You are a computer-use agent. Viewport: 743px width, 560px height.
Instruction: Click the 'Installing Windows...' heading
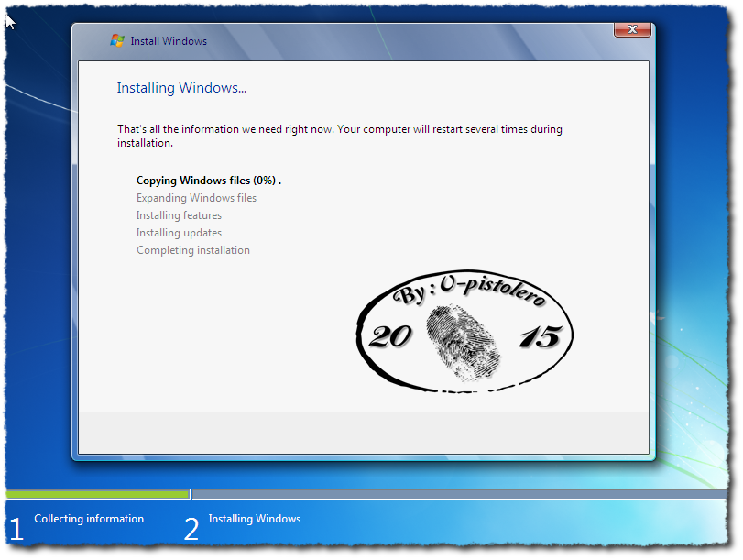point(181,88)
